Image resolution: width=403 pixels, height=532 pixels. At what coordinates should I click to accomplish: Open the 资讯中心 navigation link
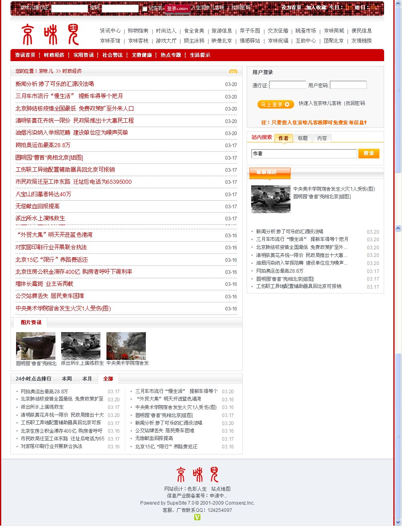click(110, 31)
